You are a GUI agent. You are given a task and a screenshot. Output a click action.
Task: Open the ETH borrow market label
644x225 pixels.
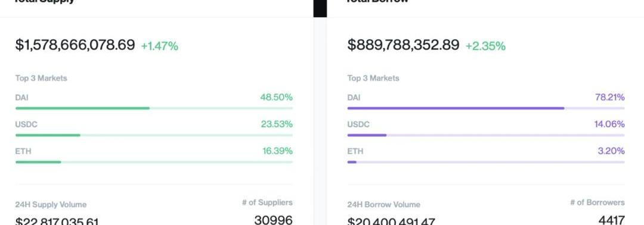[355, 151]
